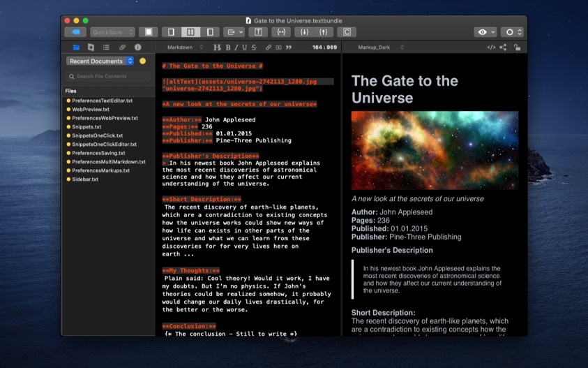Open the eye preview options dropdown

coord(485,32)
